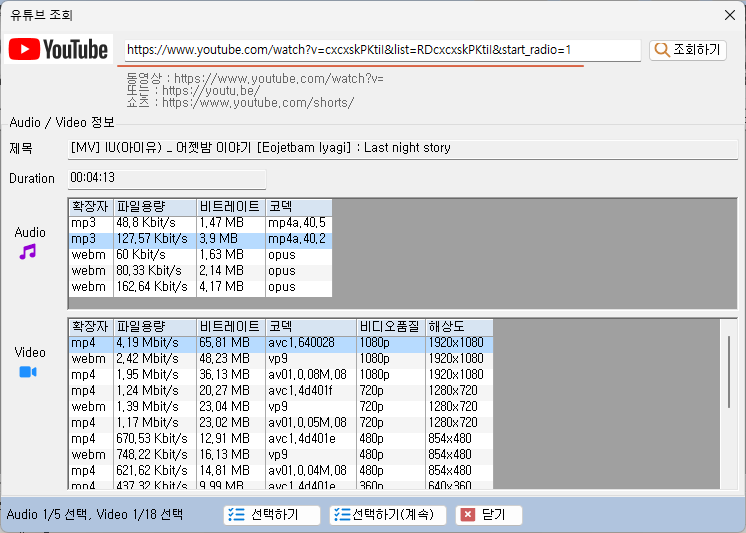746x533 pixels.
Task: Click the 선택하기(계속) button
Action: [x=388, y=515]
